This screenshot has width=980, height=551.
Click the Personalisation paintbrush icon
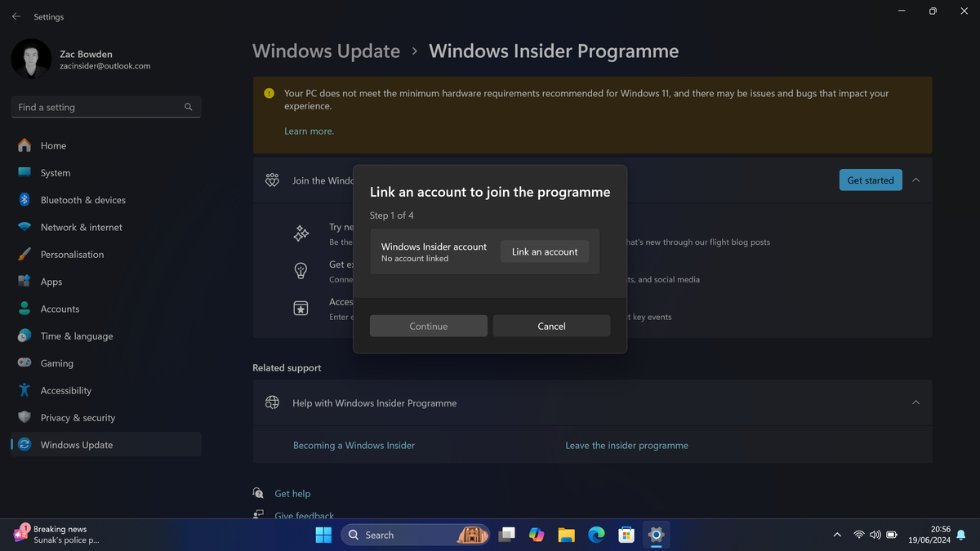click(24, 254)
